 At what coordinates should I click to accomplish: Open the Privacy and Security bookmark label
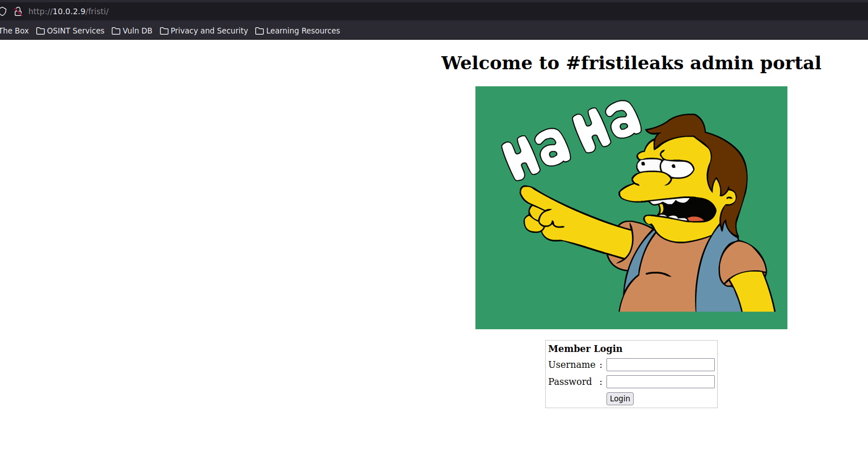click(x=209, y=31)
